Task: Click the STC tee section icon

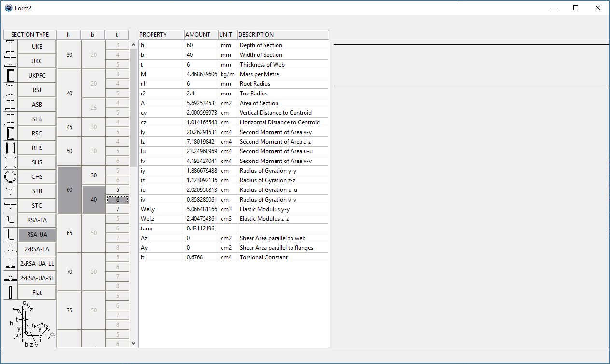Action: click(11, 206)
